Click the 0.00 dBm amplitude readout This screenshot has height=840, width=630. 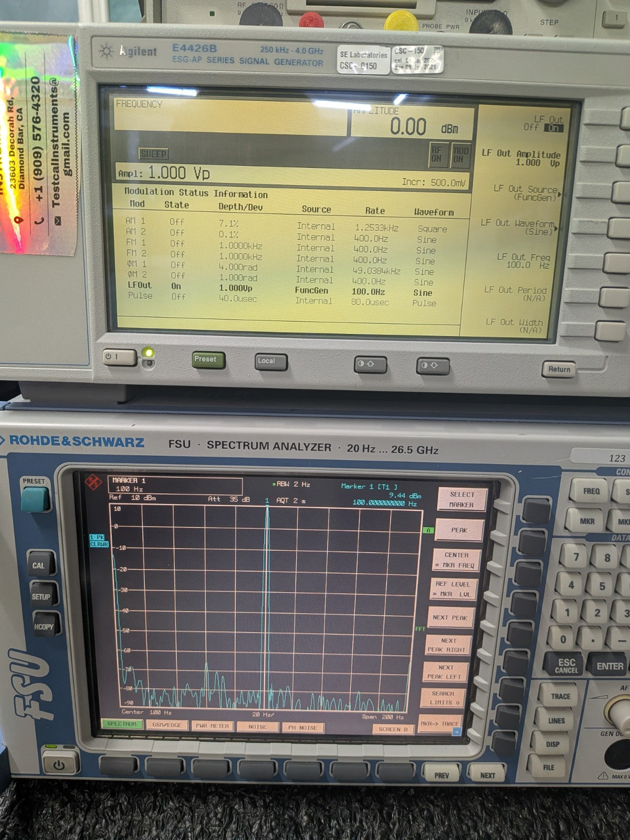[x=424, y=128]
